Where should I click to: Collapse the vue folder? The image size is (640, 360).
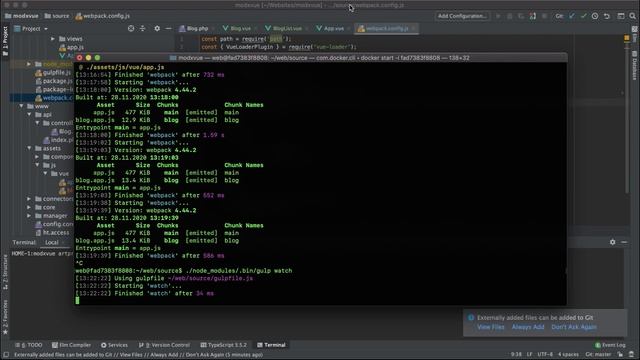tap(45, 173)
